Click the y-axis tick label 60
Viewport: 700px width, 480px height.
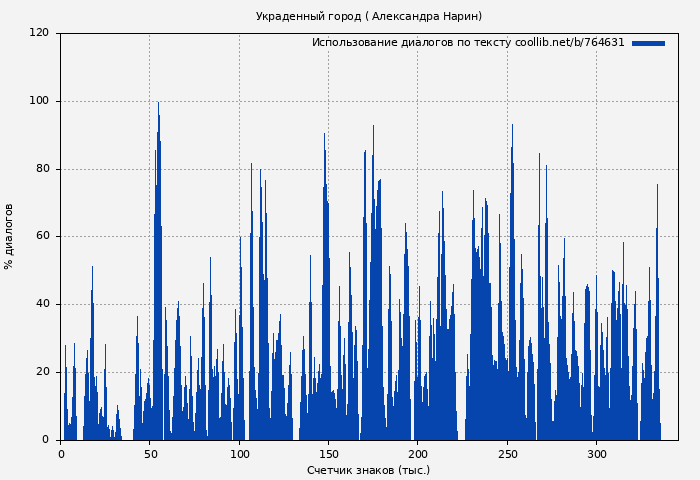tap(42, 237)
